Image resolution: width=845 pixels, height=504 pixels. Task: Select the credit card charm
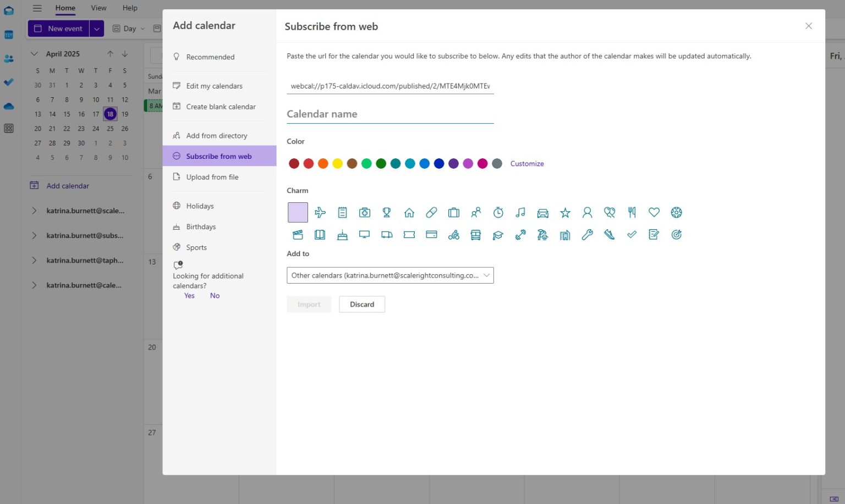coord(431,235)
